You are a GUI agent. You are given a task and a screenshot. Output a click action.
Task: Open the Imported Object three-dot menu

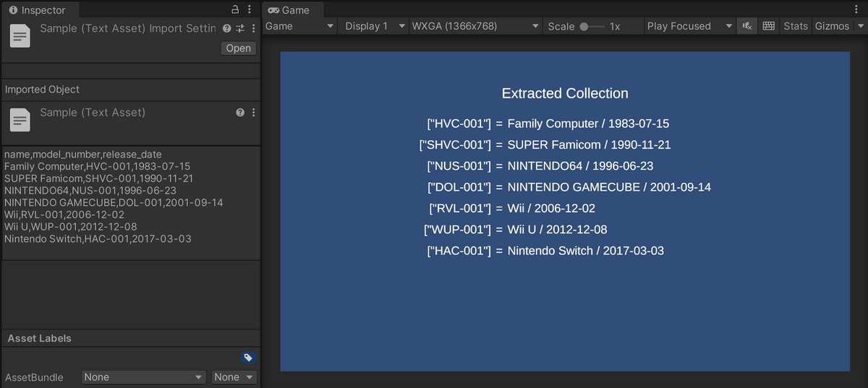pos(253,113)
